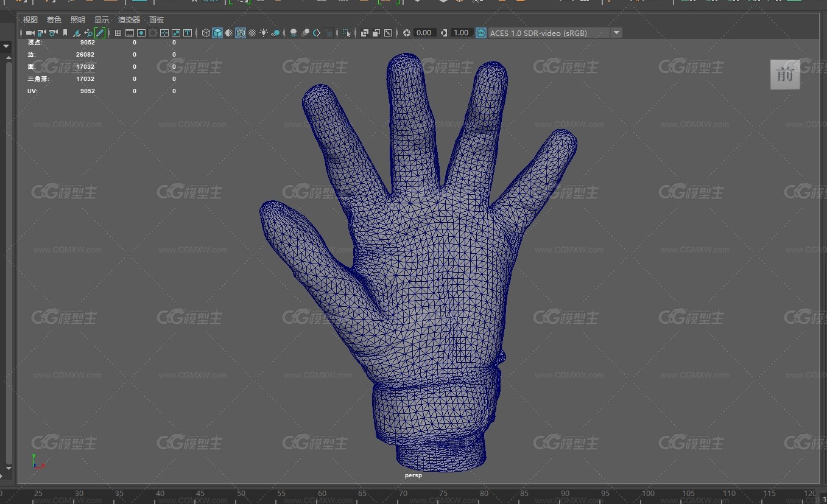Click the 顶点 count 9052

coord(87,43)
